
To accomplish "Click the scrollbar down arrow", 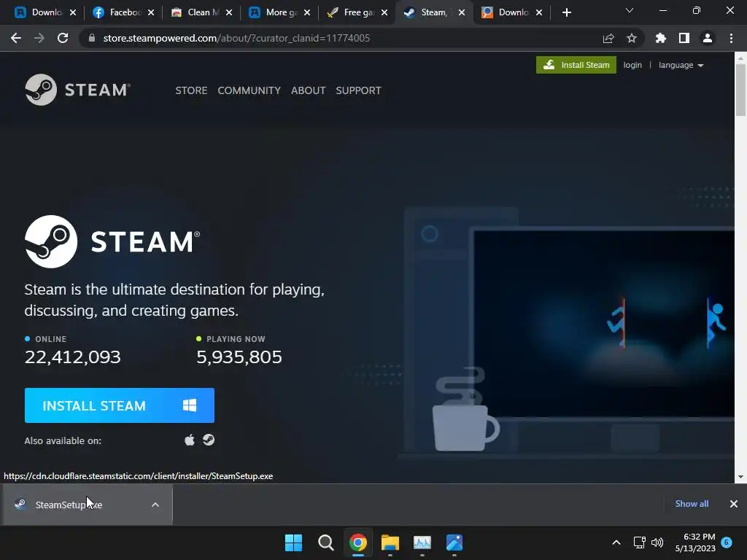I will point(740,477).
